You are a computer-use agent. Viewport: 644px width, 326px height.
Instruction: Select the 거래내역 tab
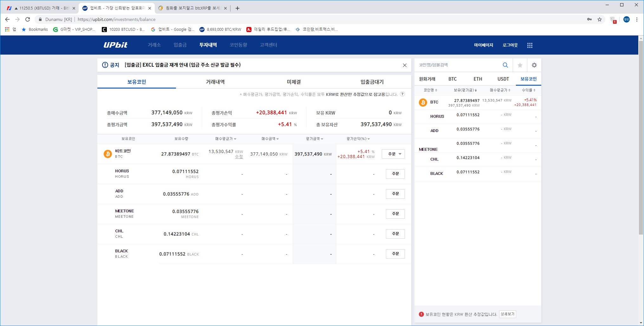coord(215,82)
